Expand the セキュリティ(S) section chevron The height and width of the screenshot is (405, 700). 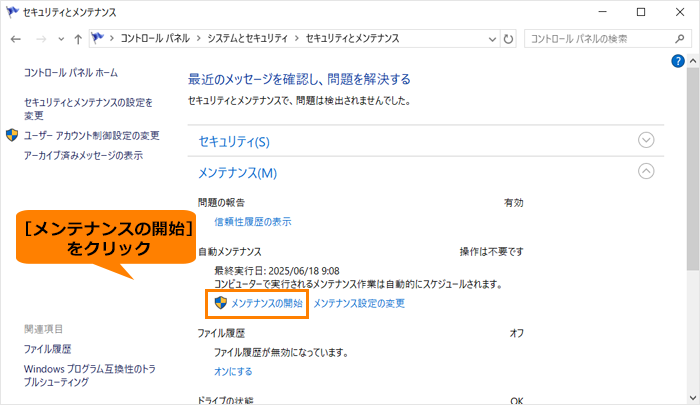pyautogui.click(x=646, y=140)
